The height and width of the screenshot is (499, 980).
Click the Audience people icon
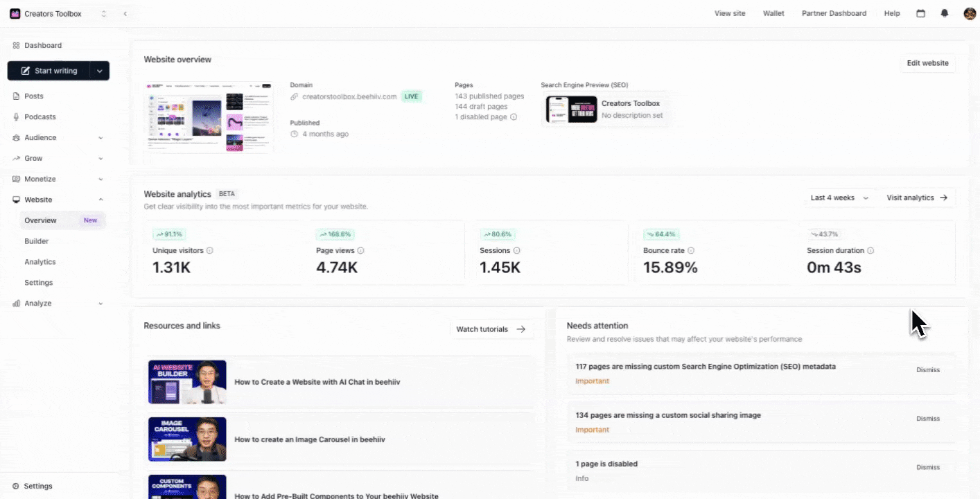pyautogui.click(x=16, y=138)
